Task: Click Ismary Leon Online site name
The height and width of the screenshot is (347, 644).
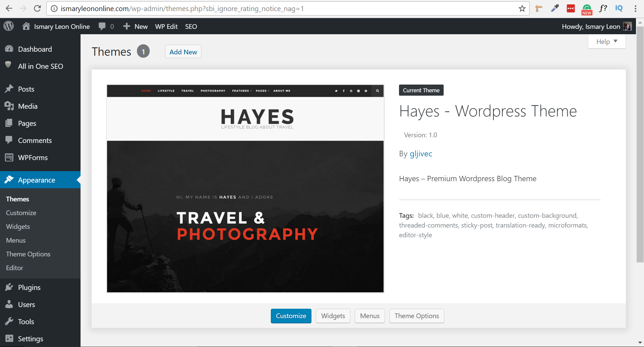Action: tap(62, 27)
